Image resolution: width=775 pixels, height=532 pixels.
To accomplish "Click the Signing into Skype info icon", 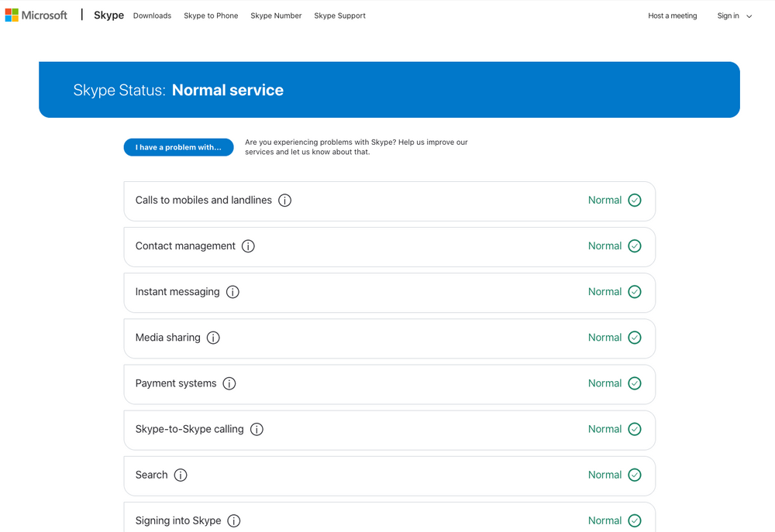I will tap(233, 520).
